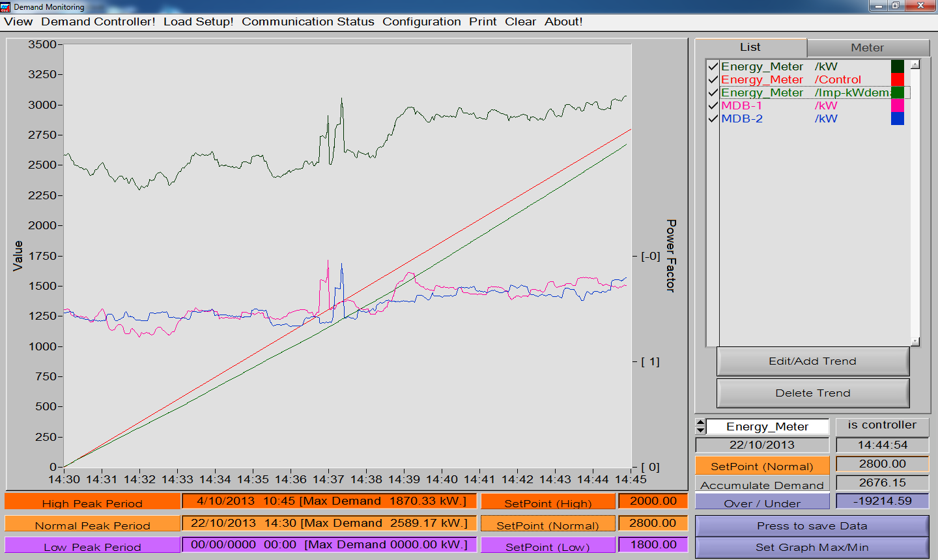Click the Accumulate Demand label
The image size is (938, 560).
(762, 484)
